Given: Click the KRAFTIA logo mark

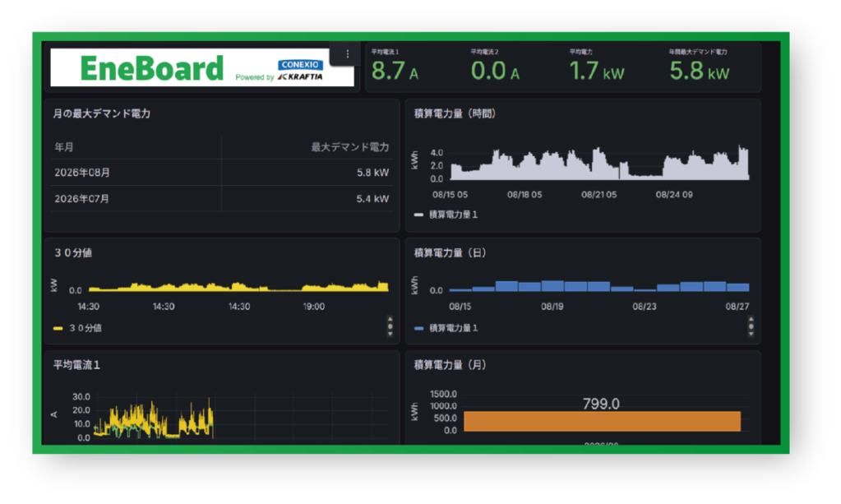Looking at the screenshot, I should (300, 77).
